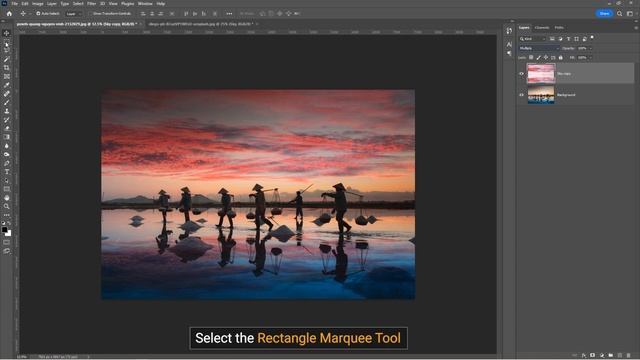
Task: Open the Paragraph panel icon
Action: (x=509, y=53)
